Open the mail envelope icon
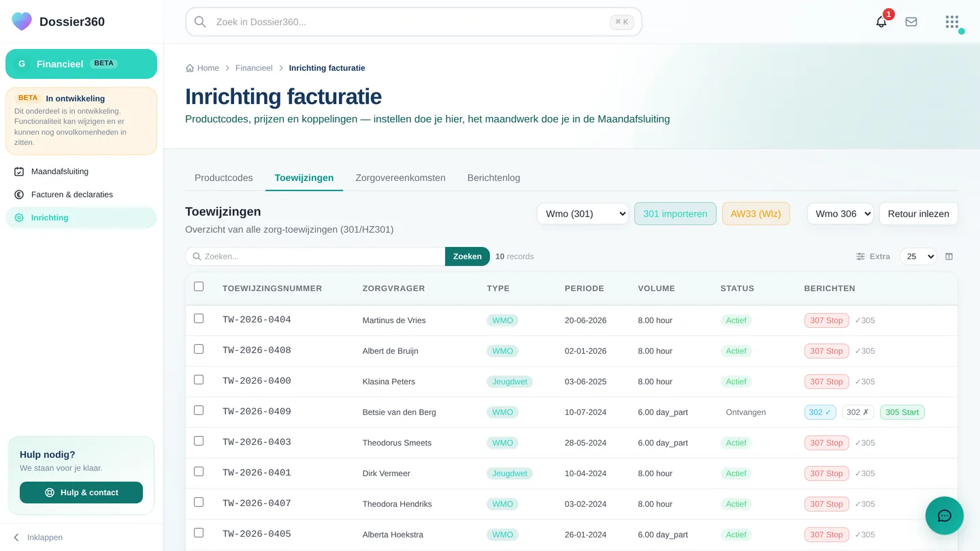Viewport: 980px width, 551px height. pos(911,22)
